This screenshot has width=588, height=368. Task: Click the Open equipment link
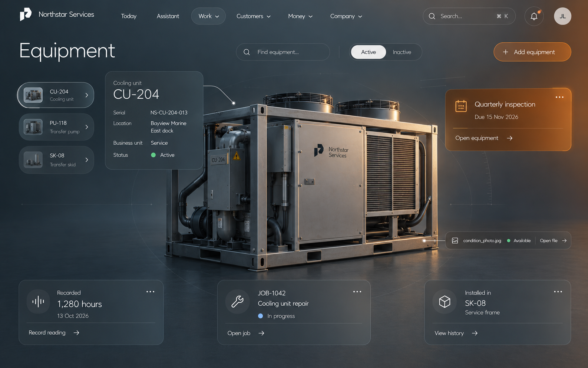tap(484, 138)
